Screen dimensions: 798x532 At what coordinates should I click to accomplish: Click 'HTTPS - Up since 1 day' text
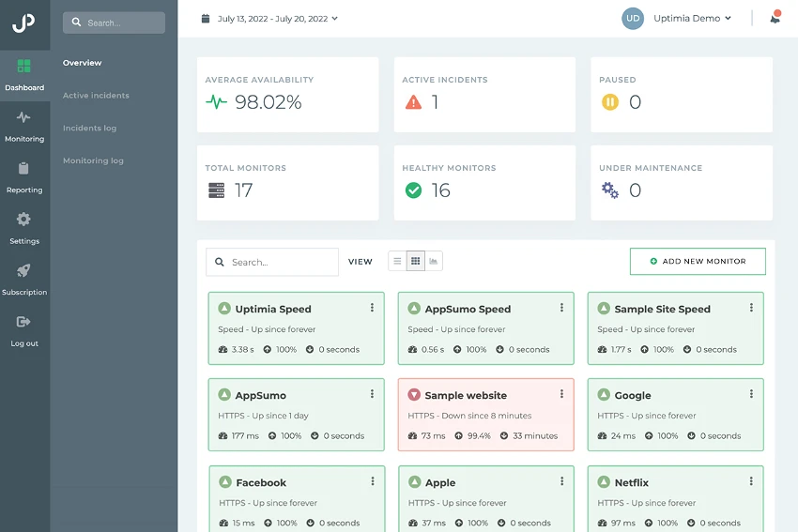coord(263,416)
